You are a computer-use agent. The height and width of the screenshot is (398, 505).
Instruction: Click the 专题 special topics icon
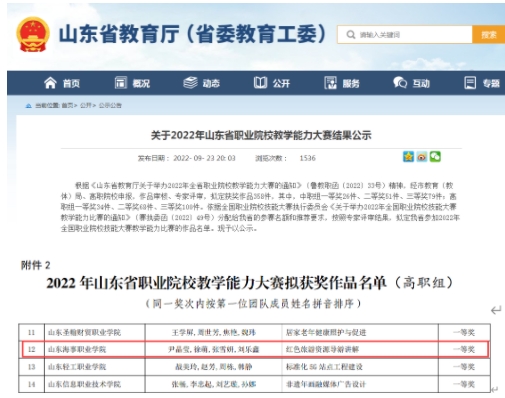(470, 83)
